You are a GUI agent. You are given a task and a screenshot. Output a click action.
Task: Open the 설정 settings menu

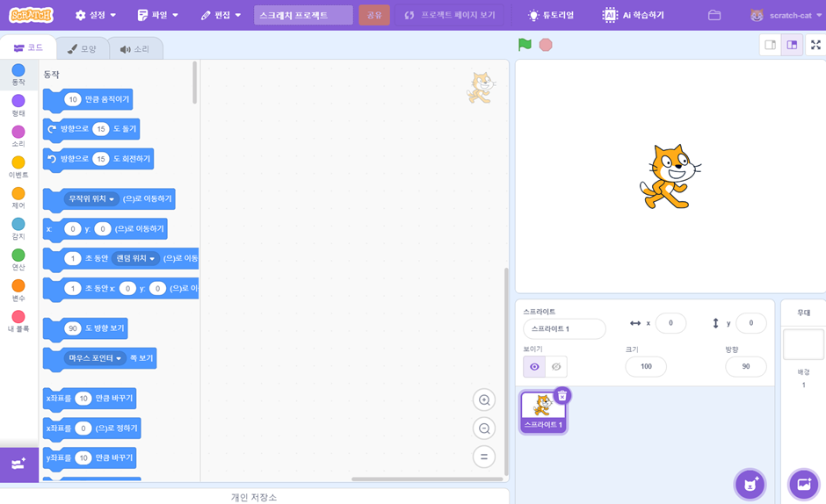point(96,15)
